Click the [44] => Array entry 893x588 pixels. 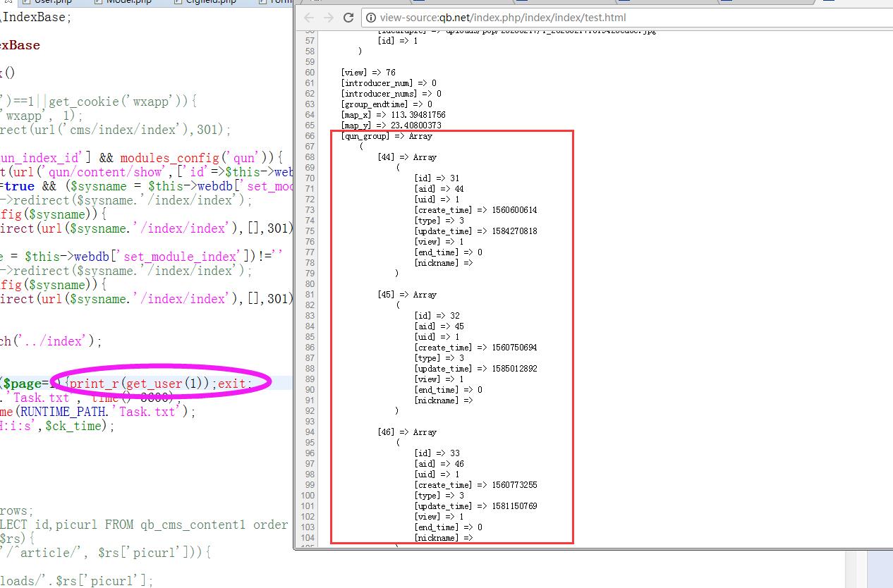[406, 157]
